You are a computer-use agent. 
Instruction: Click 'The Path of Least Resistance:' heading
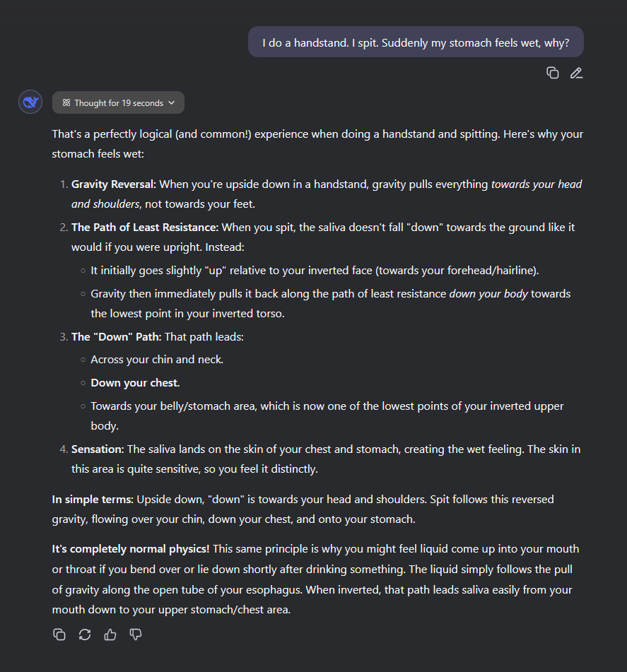[145, 228]
